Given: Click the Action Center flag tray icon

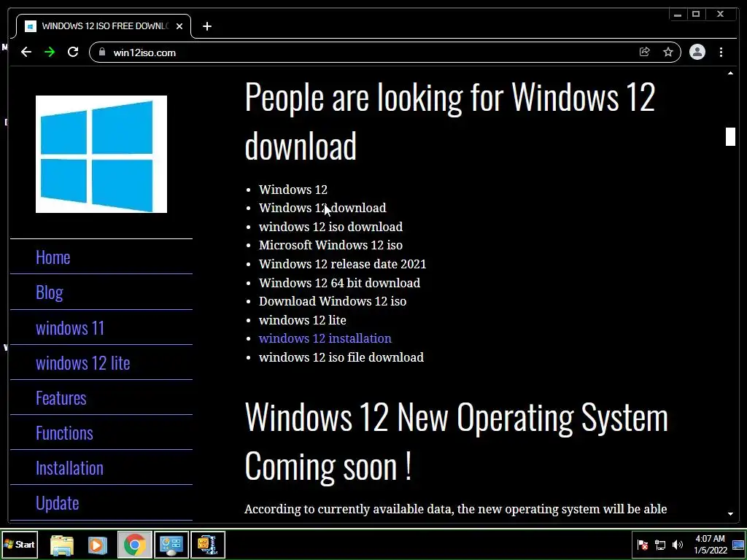Looking at the screenshot, I should coord(642,545).
